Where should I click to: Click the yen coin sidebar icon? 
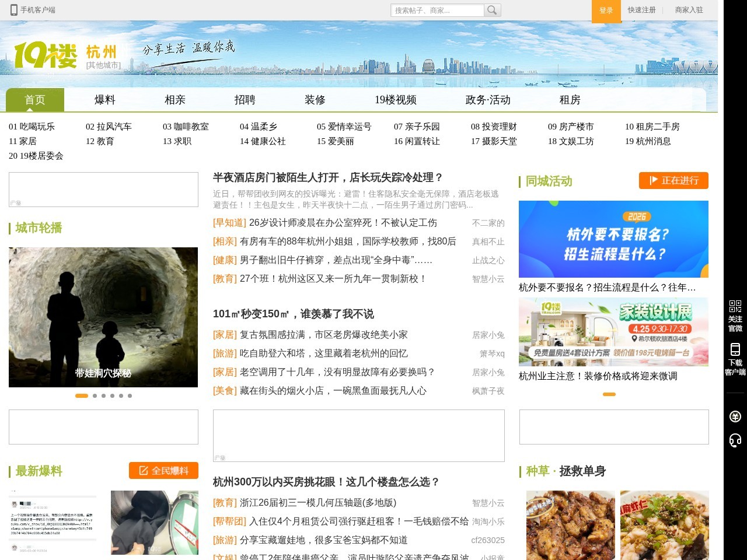pos(735,416)
